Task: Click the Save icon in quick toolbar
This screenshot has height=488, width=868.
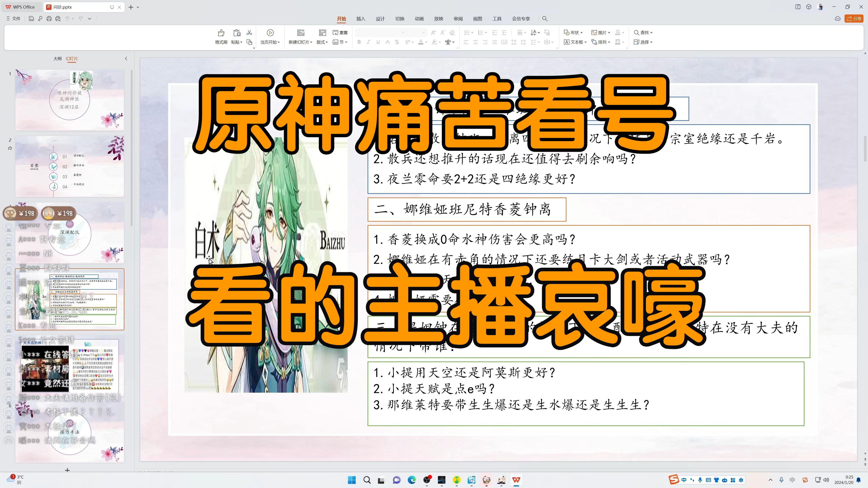Action: (31, 19)
